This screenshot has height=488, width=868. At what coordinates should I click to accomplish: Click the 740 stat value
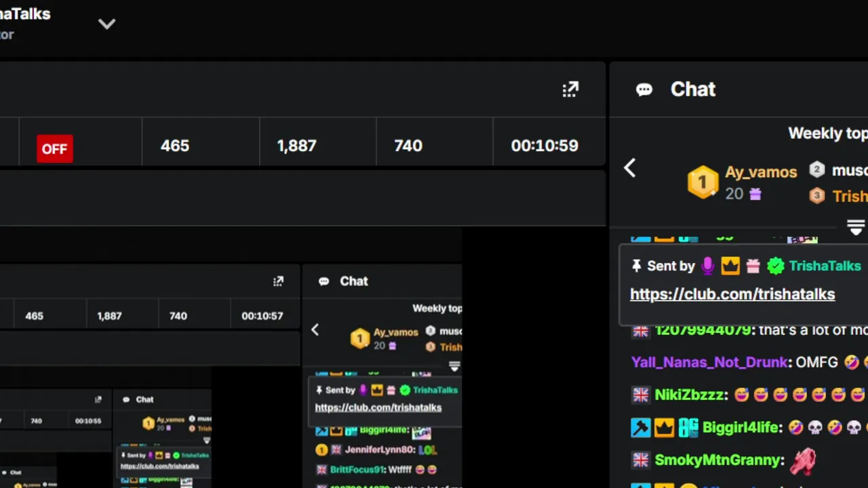(408, 146)
